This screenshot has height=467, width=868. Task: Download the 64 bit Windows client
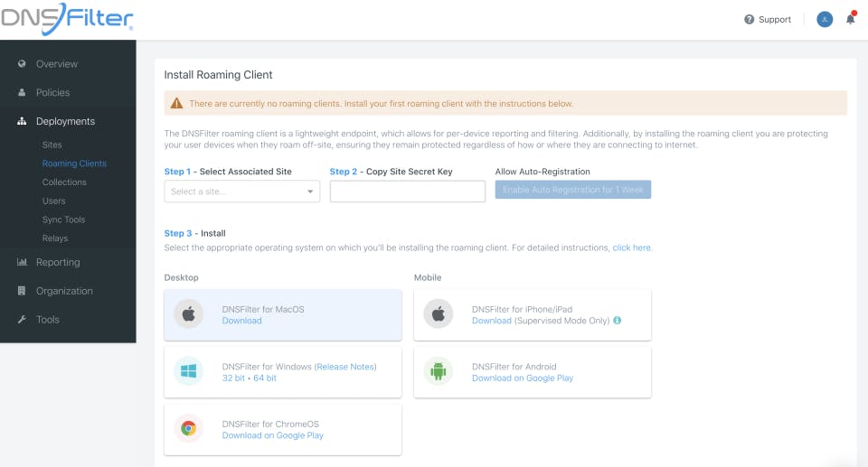(x=265, y=378)
